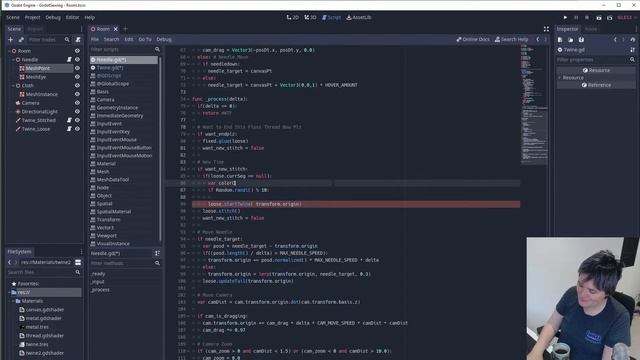Switch to the 3D workspace
This screenshot has height=360, width=640.
(310, 18)
